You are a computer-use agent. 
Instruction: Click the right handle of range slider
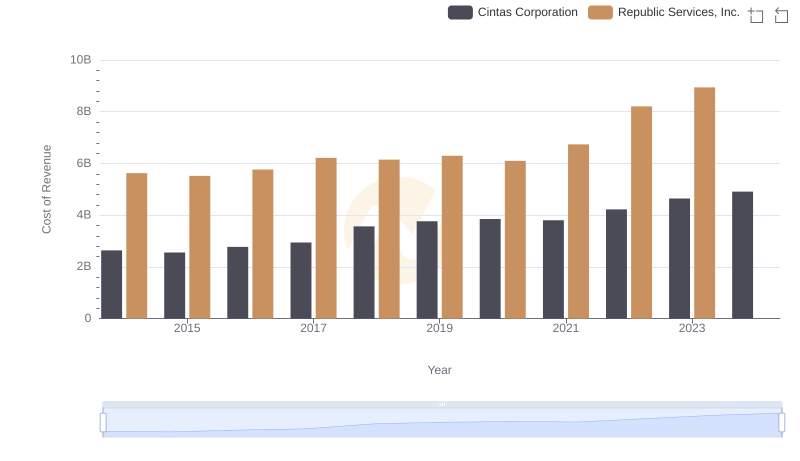pyautogui.click(x=781, y=423)
